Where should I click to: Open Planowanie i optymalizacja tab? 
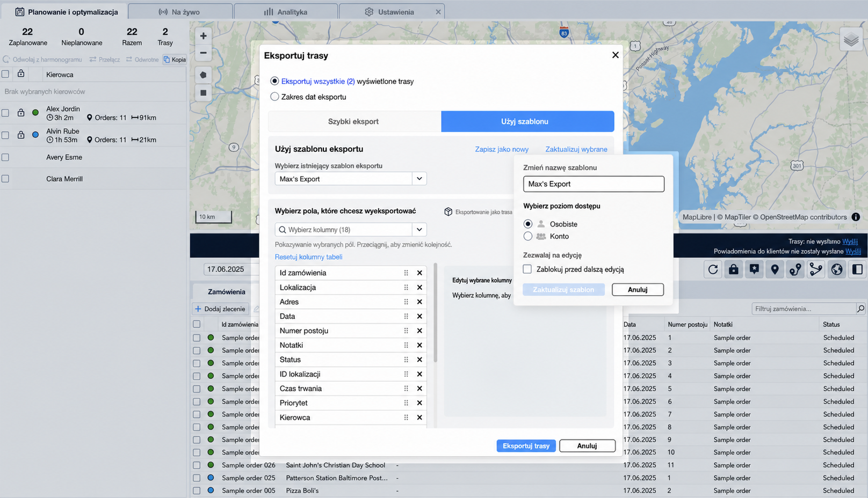[x=66, y=12]
